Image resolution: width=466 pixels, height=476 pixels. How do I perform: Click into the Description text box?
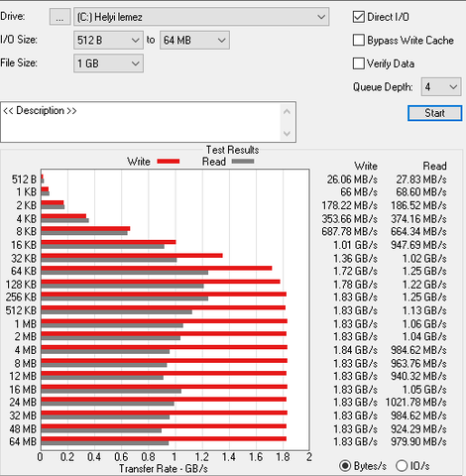(x=141, y=122)
